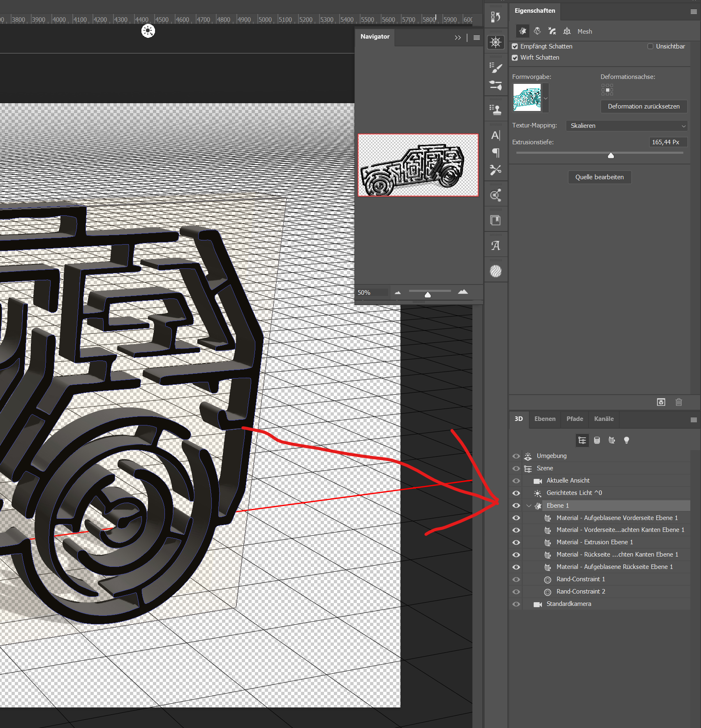This screenshot has width=701, height=728.
Task: Filter 3D panel by lights
Action: (626, 440)
